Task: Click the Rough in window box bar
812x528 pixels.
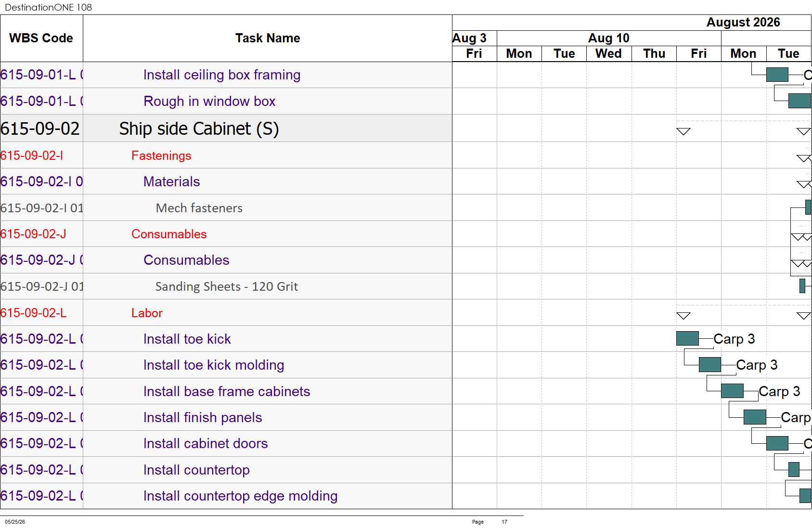Action: click(x=799, y=101)
